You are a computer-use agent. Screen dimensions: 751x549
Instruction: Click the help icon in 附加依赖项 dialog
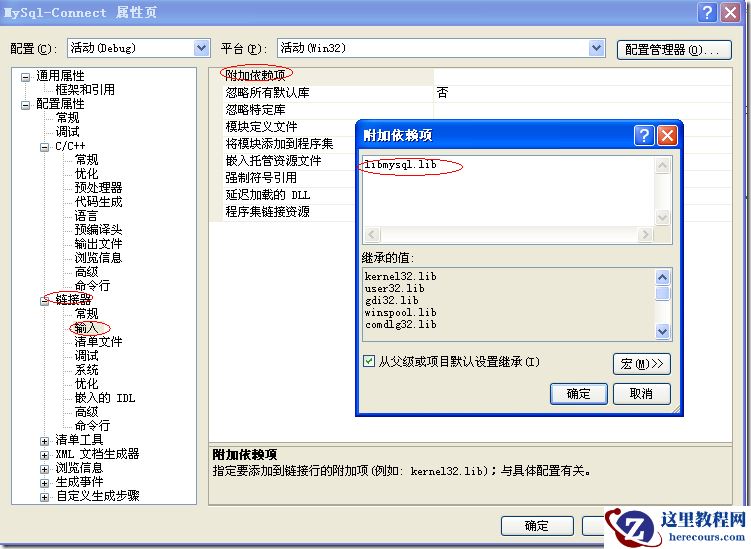tap(644, 136)
